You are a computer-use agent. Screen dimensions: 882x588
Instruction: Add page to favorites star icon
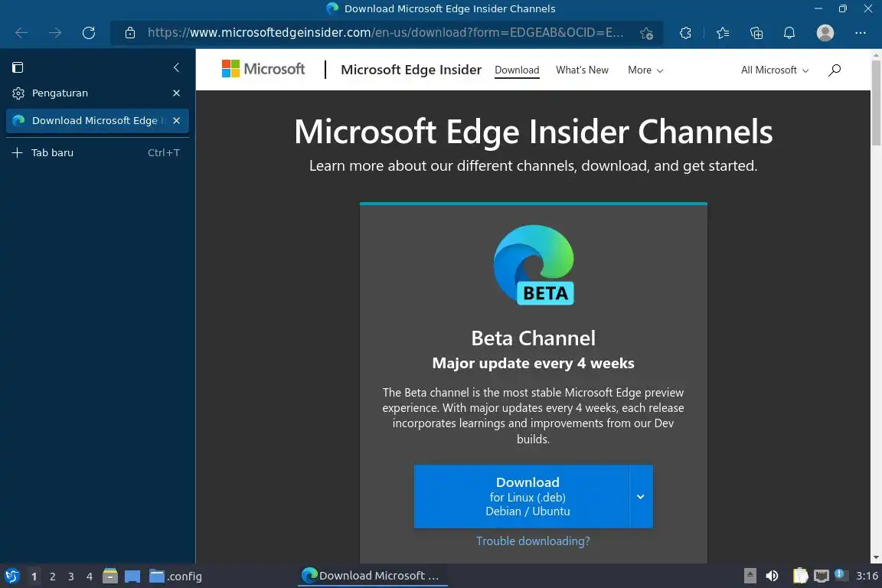[x=646, y=33]
